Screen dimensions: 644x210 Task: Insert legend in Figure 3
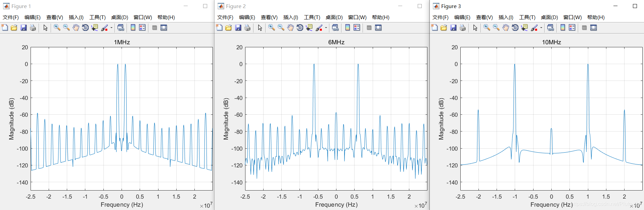coord(572,28)
